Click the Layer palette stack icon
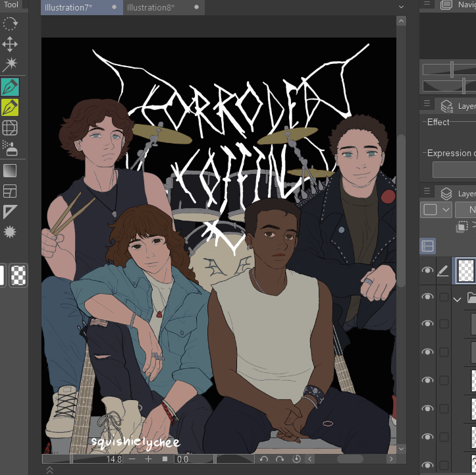476x475 pixels. [x=446, y=194]
